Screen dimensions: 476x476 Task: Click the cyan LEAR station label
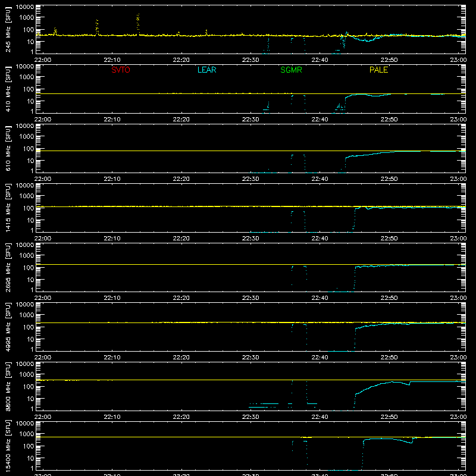206,70
